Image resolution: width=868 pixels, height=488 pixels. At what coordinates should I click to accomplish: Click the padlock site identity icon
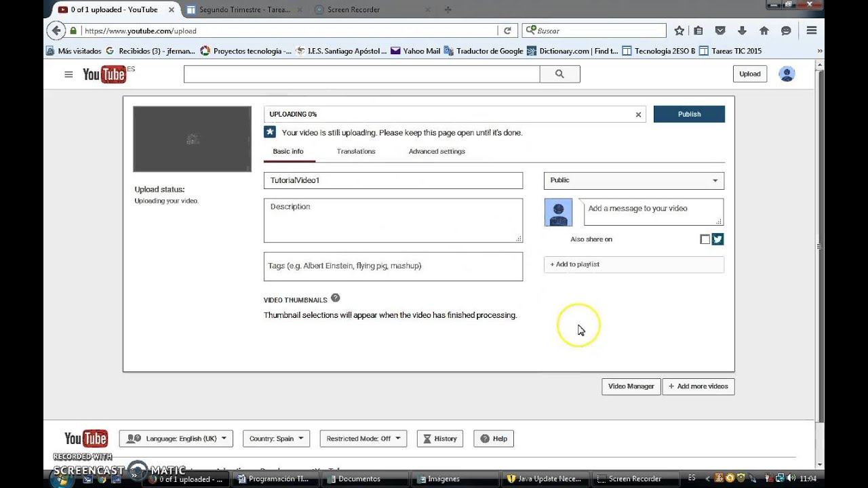click(74, 30)
